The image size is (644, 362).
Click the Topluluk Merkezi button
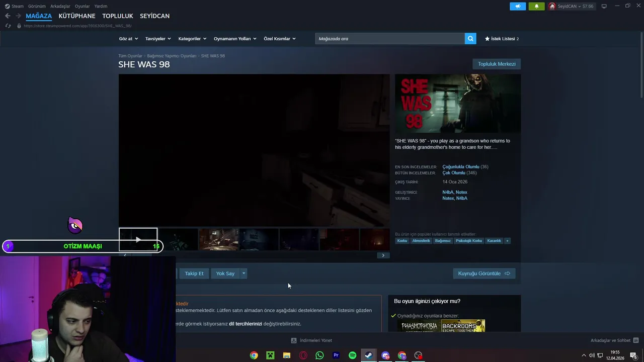click(x=497, y=64)
